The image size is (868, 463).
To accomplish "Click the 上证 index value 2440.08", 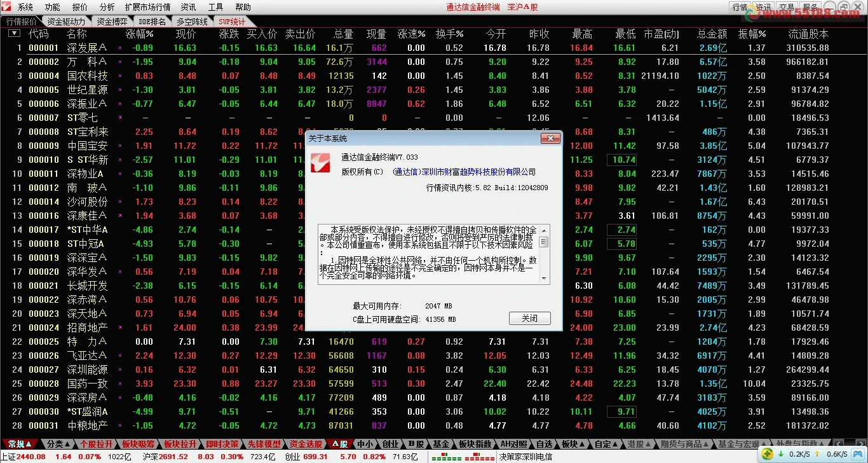I will pos(31,457).
